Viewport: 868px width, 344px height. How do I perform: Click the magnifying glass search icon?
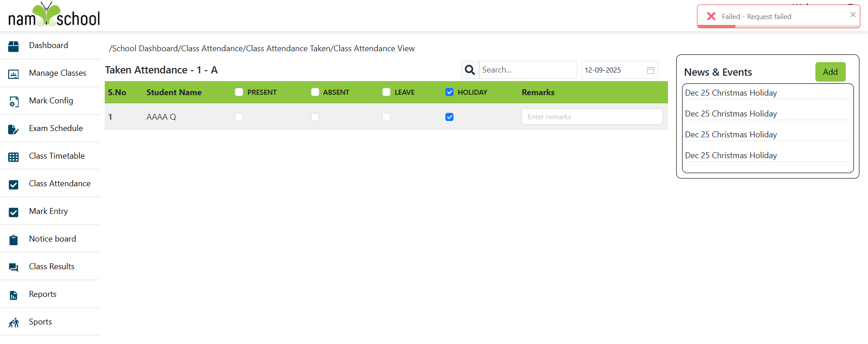pyautogui.click(x=470, y=70)
